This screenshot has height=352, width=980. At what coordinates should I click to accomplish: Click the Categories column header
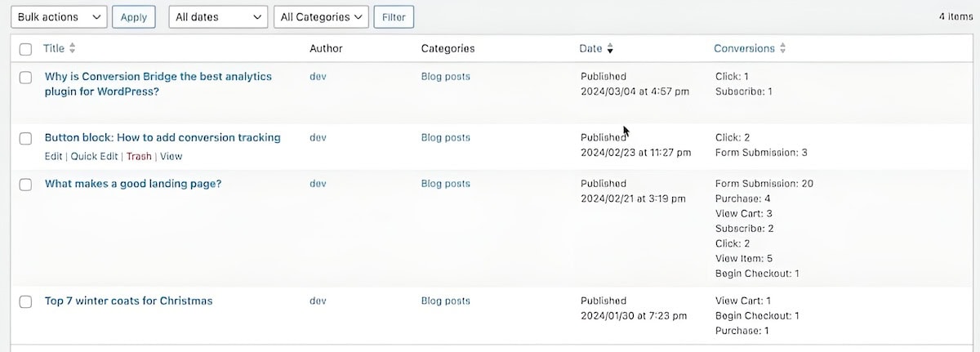click(x=448, y=48)
